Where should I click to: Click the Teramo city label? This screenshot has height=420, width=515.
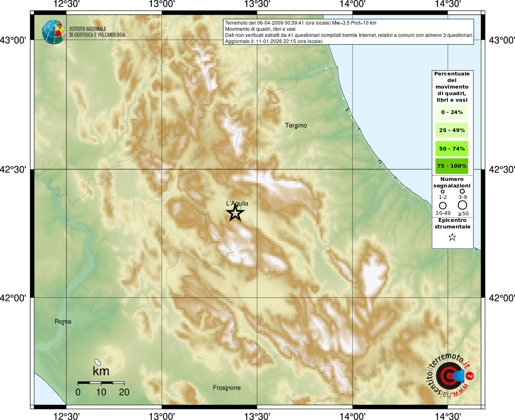tap(296, 126)
